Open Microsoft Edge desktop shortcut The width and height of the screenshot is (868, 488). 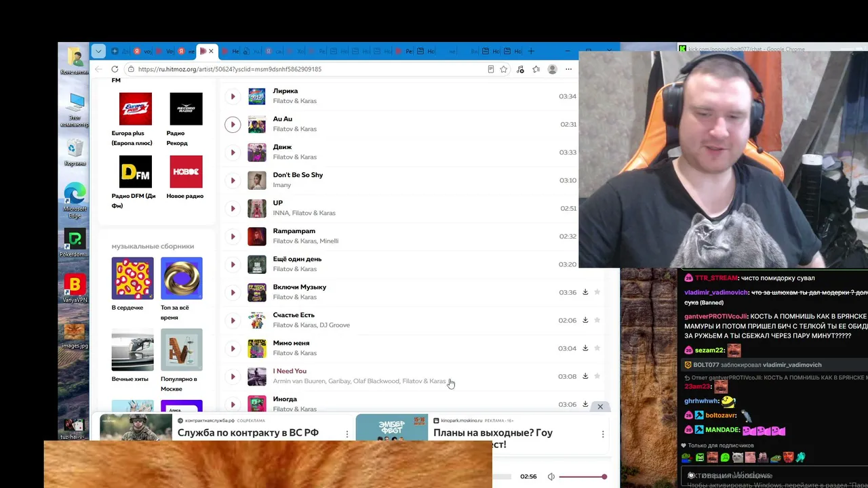coord(75,201)
